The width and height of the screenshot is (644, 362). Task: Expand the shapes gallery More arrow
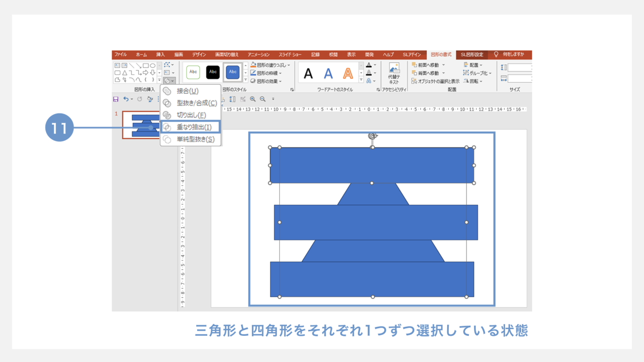[159, 79]
